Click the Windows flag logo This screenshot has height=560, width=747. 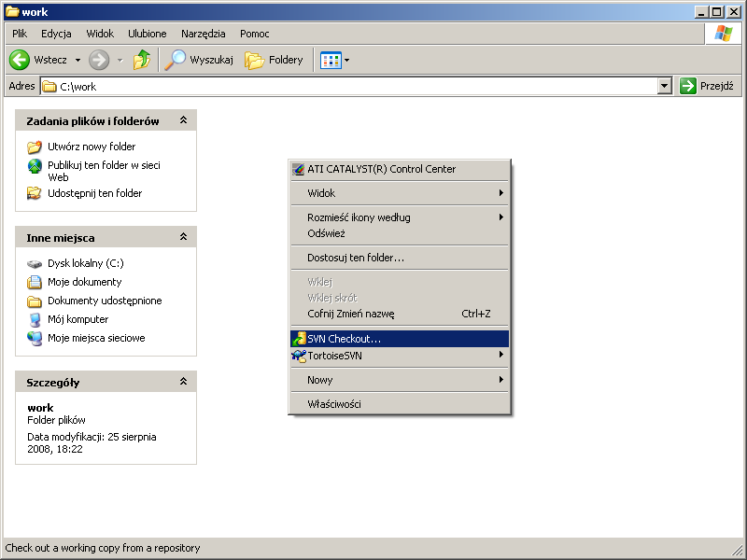723,34
